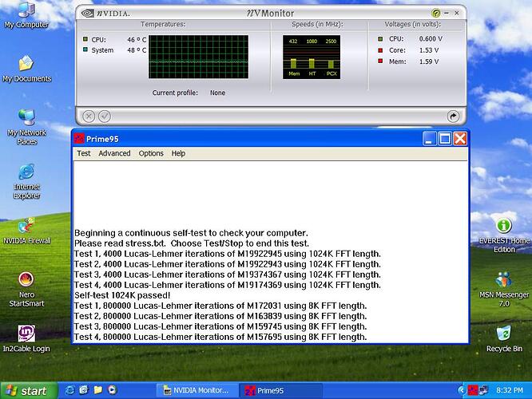The height and width of the screenshot is (399, 532).
Task: Click Internet Explorer quick launch icon
Action: 69,390
